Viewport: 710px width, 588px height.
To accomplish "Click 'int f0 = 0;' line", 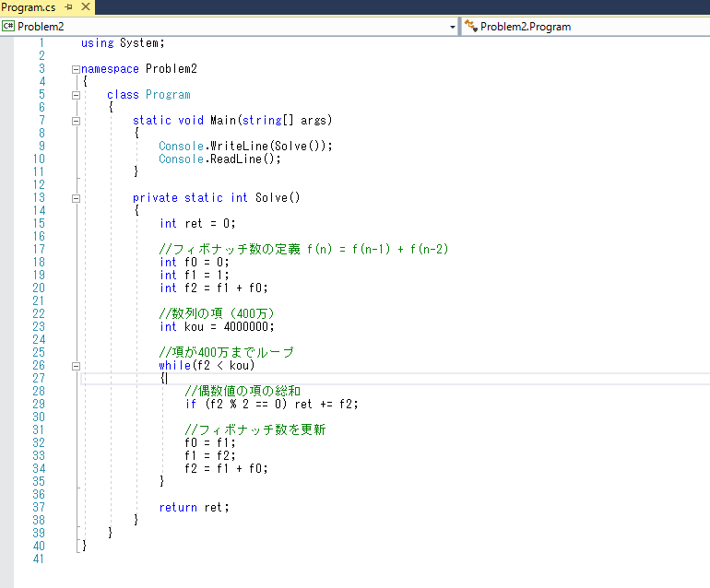I will click(195, 262).
